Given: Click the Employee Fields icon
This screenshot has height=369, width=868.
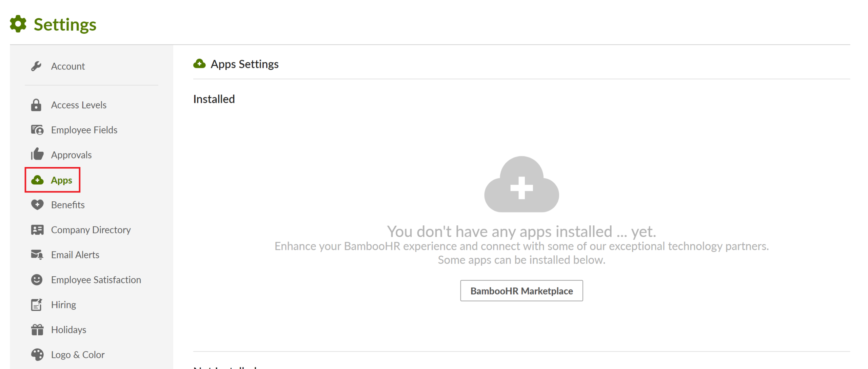Looking at the screenshot, I should (37, 130).
